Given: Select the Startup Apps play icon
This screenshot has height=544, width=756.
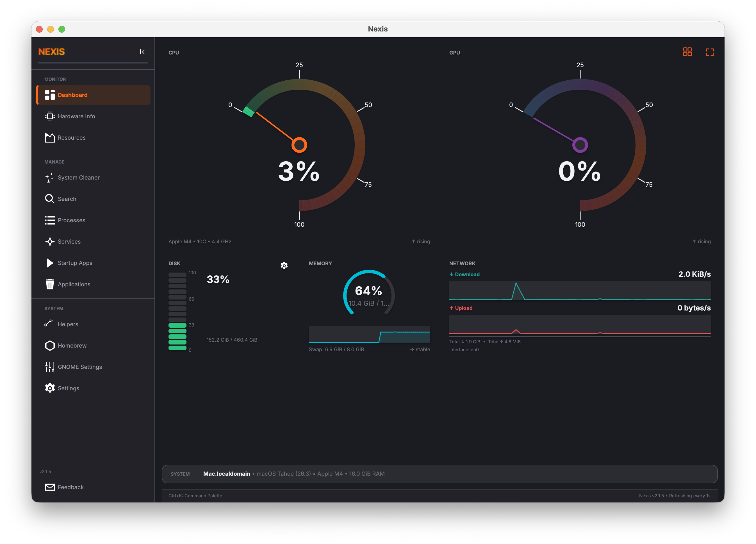Looking at the screenshot, I should click(x=49, y=263).
